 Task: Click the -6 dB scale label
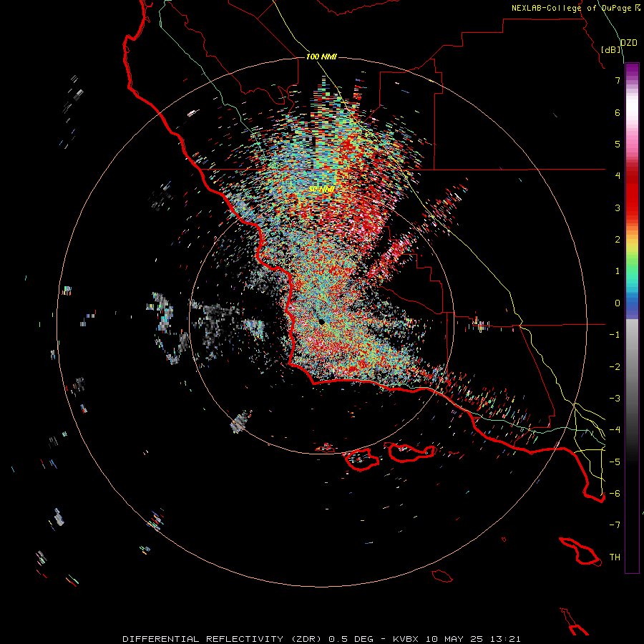click(x=615, y=494)
